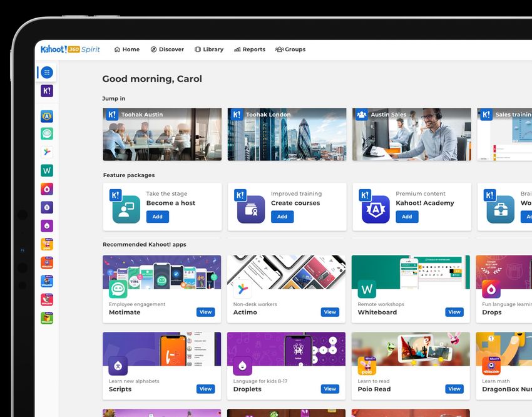
Task: Open Actimo icon in the sidebar
Action: pyautogui.click(x=47, y=152)
